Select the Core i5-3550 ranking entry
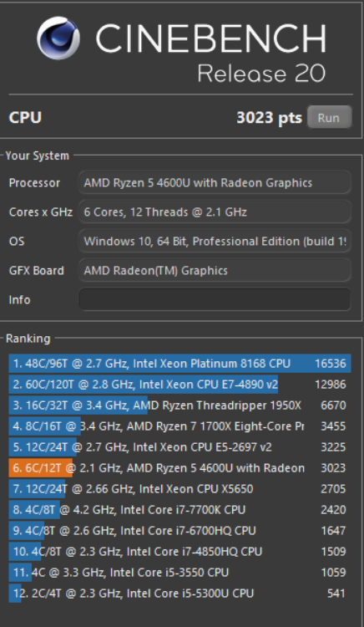This screenshot has width=364, height=627. 180,573
